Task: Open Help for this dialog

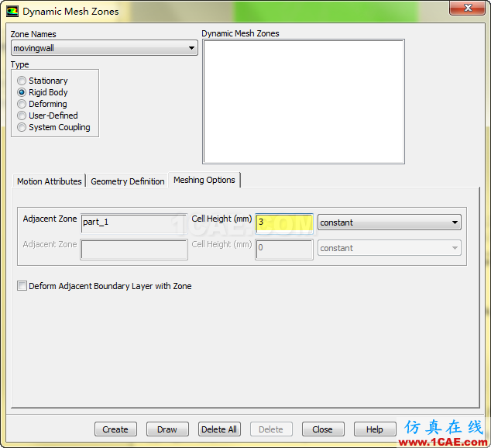Action: click(x=375, y=429)
